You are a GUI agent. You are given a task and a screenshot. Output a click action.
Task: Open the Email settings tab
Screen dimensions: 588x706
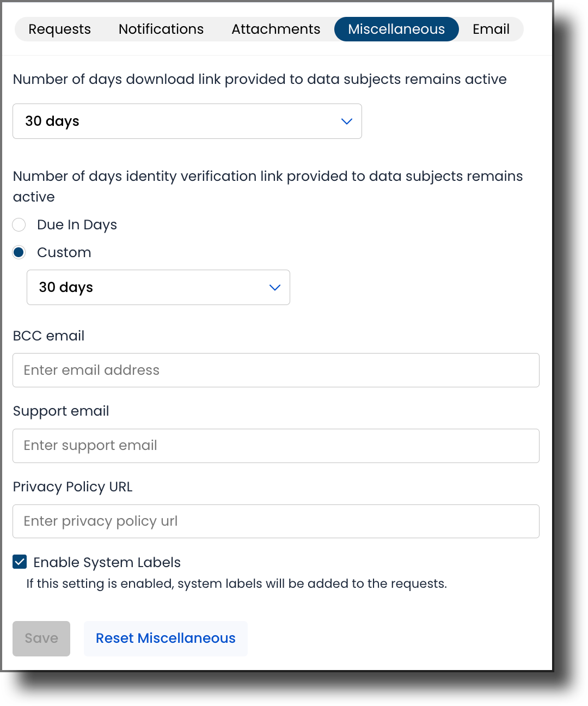click(491, 29)
